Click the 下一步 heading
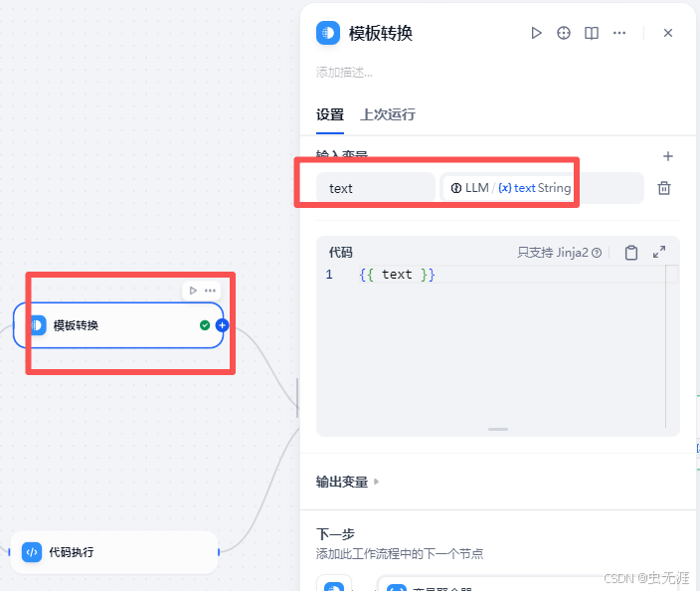Screen dimensions: 700x591 [x=335, y=534]
